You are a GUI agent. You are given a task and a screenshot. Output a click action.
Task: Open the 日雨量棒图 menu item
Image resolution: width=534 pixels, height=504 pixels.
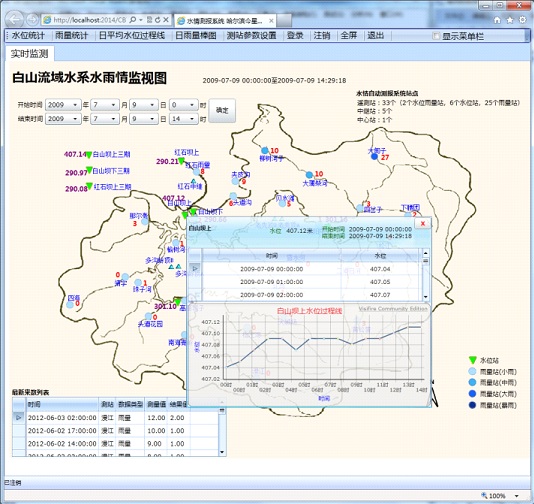[x=196, y=35]
